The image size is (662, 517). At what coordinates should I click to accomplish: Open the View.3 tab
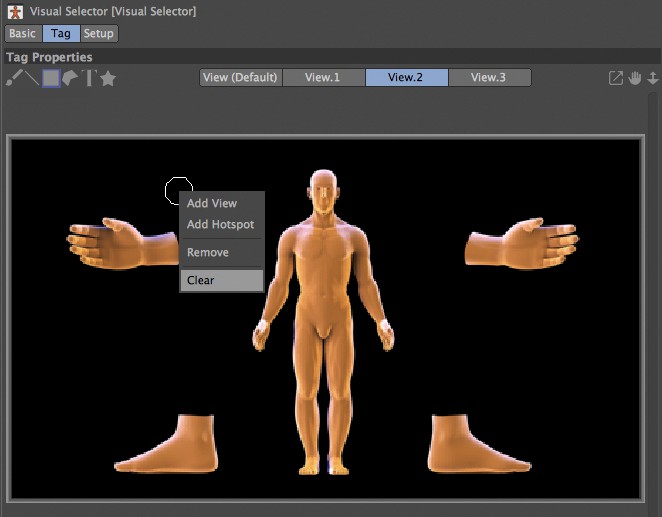[489, 78]
